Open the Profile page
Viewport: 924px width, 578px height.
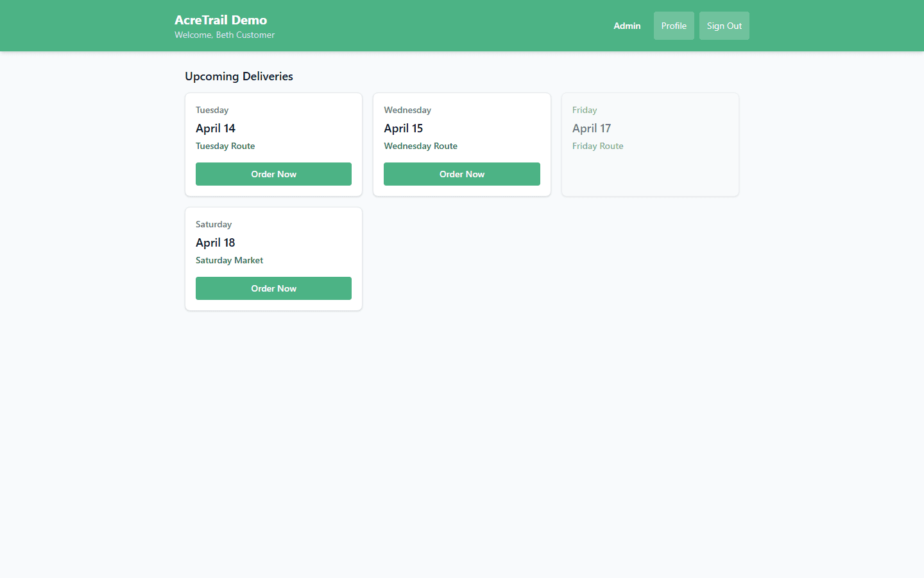674,26
